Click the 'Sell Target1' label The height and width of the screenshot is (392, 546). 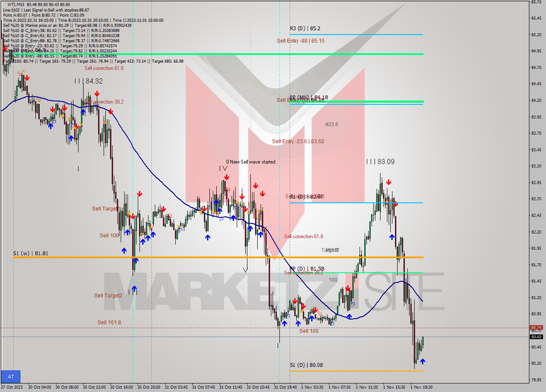[x=105, y=209]
